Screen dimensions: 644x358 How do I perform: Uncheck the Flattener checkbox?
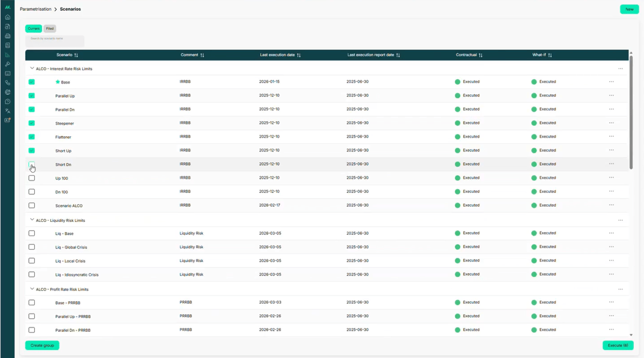[x=32, y=137]
